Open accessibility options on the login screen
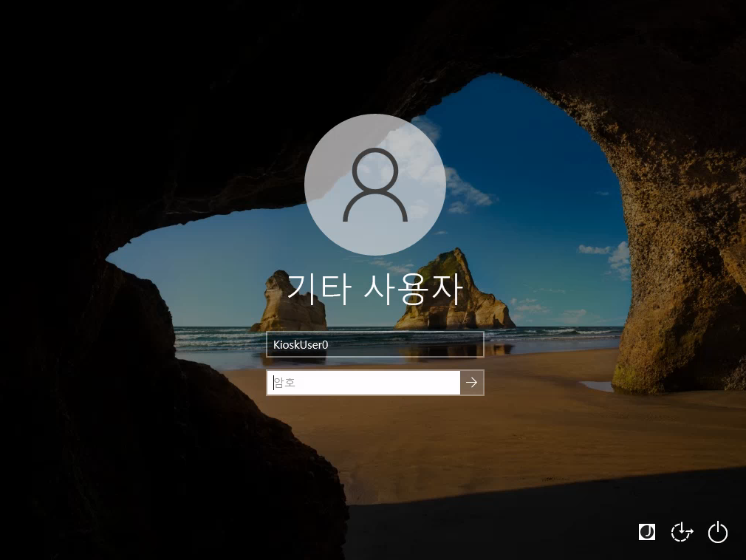 point(682,532)
